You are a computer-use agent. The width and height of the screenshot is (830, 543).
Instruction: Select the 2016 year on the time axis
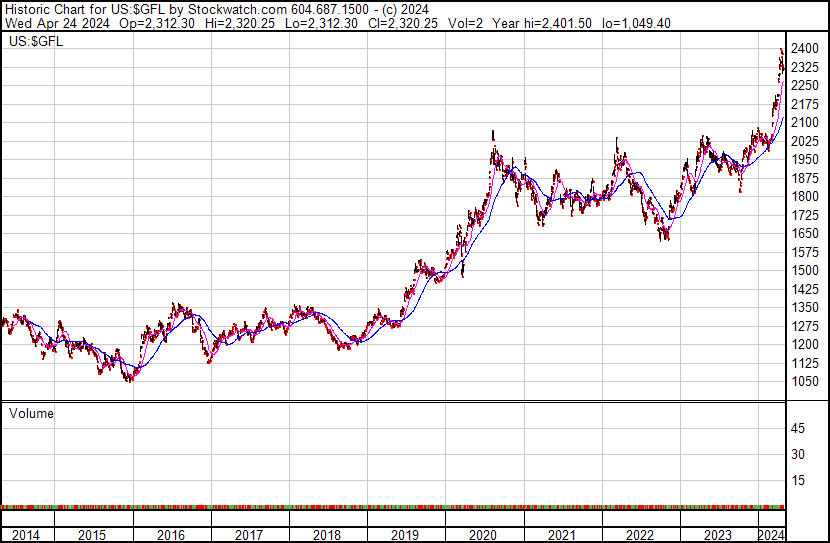[x=172, y=535]
